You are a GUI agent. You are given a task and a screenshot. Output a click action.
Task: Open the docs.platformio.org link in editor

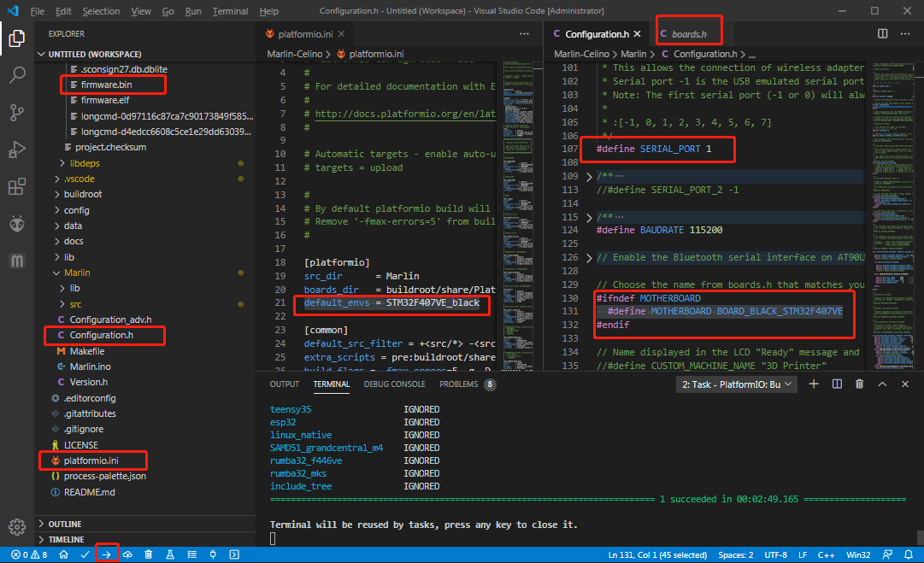[x=405, y=114]
